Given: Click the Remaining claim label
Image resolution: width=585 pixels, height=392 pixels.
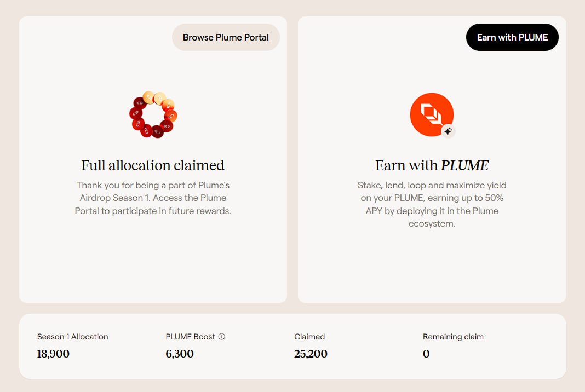Looking at the screenshot, I should tap(453, 336).
